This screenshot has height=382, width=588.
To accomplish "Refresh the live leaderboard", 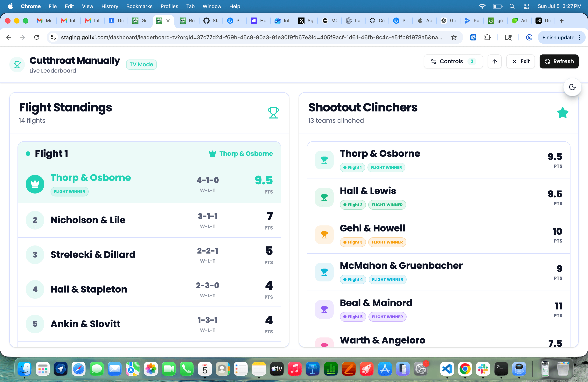I will tap(559, 61).
